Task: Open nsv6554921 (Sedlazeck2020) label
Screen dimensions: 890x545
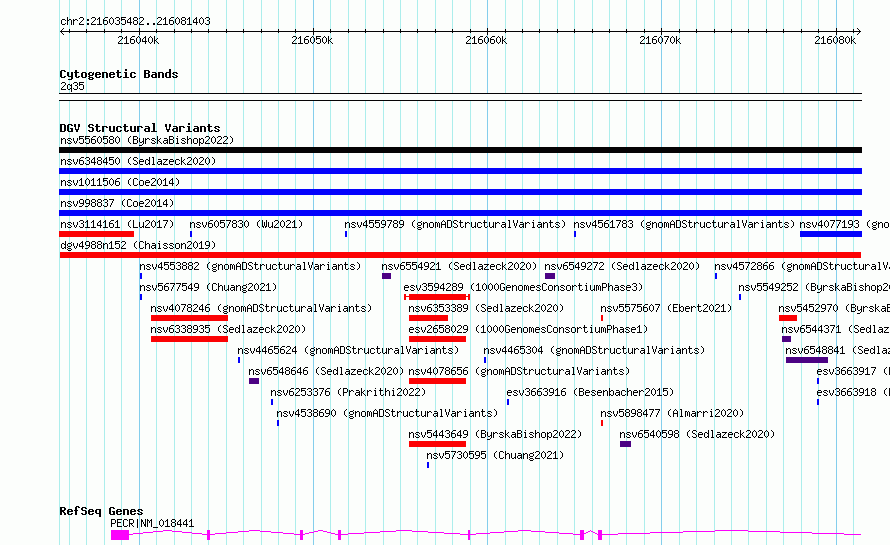Action: click(459, 266)
